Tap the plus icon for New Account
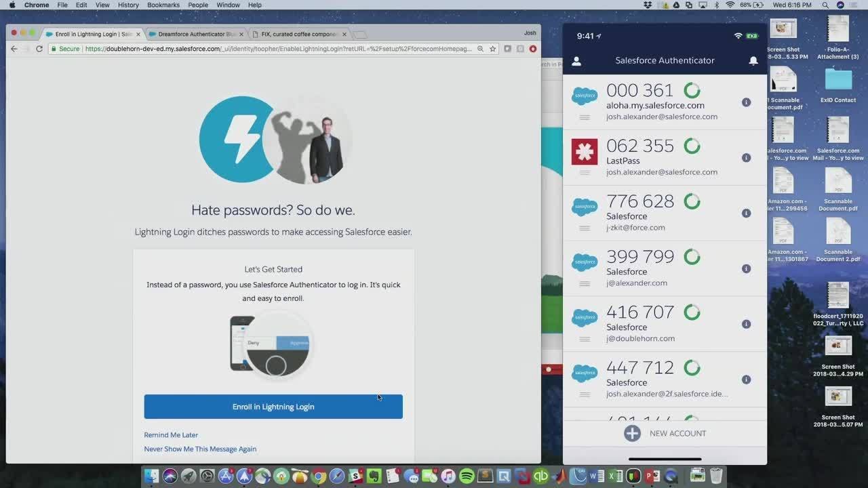This screenshot has height=488, width=868. pyautogui.click(x=632, y=434)
